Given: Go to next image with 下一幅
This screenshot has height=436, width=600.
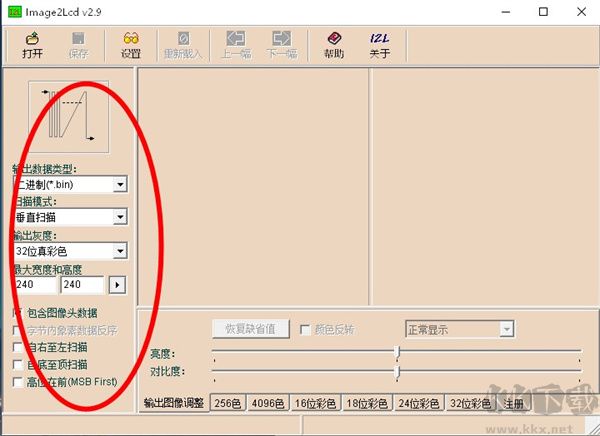Looking at the screenshot, I should (282, 45).
